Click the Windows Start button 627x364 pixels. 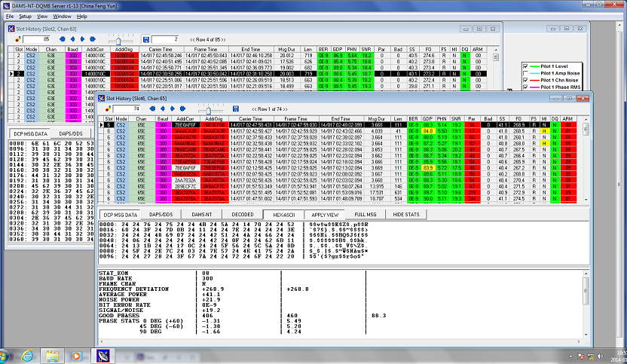click(x=4, y=356)
